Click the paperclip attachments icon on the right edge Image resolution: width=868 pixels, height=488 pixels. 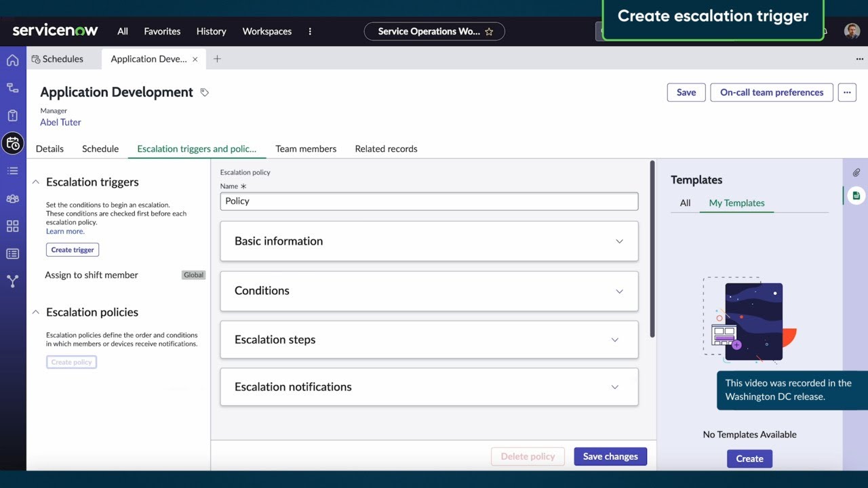click(x=856, y=172)
